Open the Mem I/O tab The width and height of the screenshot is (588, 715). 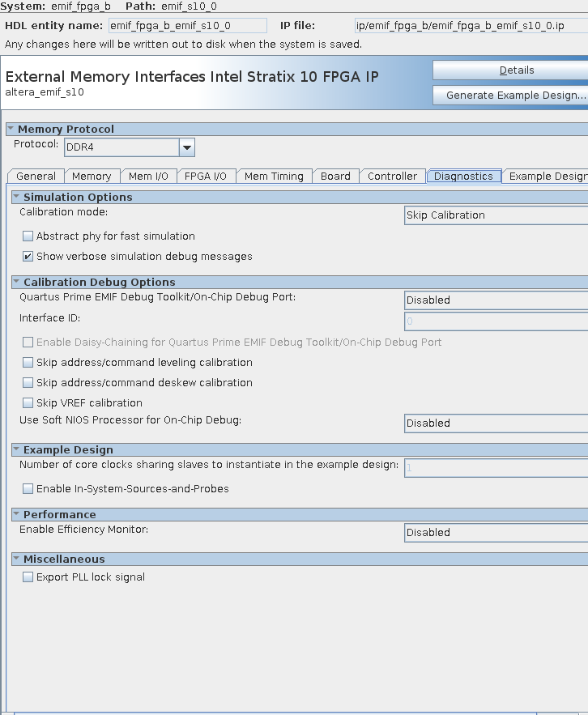pos(148,176)
